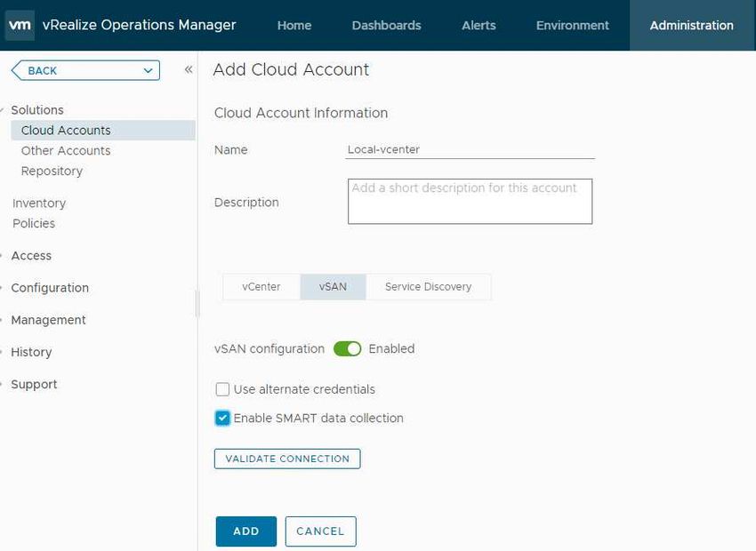Screen dimensions: 756x551
Task: Open the Alerts menu
Action: click(479, 25)
